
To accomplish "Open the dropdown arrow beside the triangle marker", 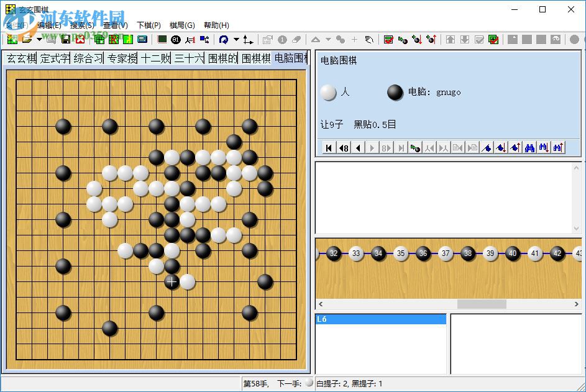I will pyautogui.click(x=327, y=39).
